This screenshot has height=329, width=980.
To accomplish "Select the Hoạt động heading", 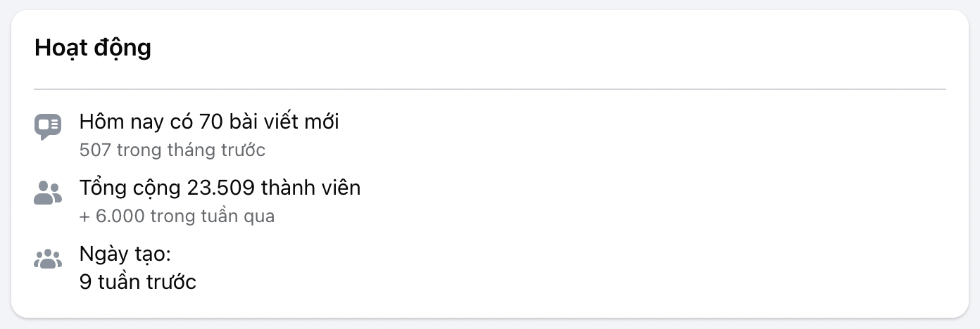I will pyautogui.click(x=92, y=48).
